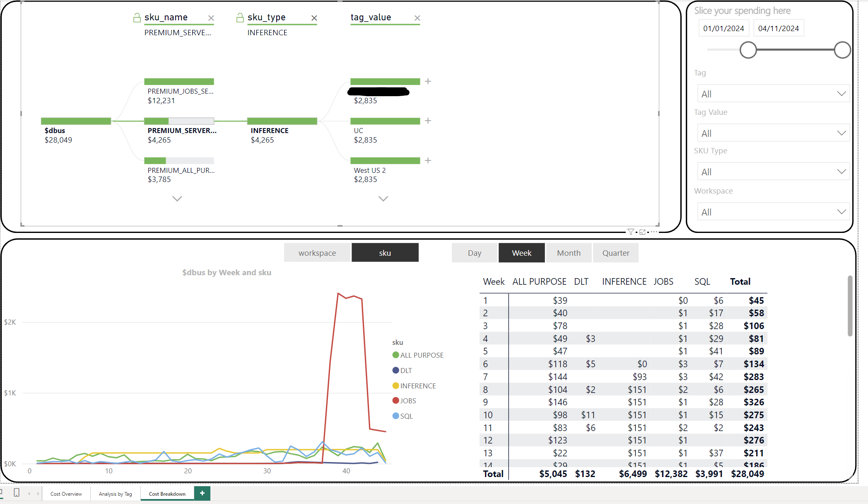Enable Day granularity for the matrix
The height and width of the screenshot is (504, 868).
click(x=474, y=252)
